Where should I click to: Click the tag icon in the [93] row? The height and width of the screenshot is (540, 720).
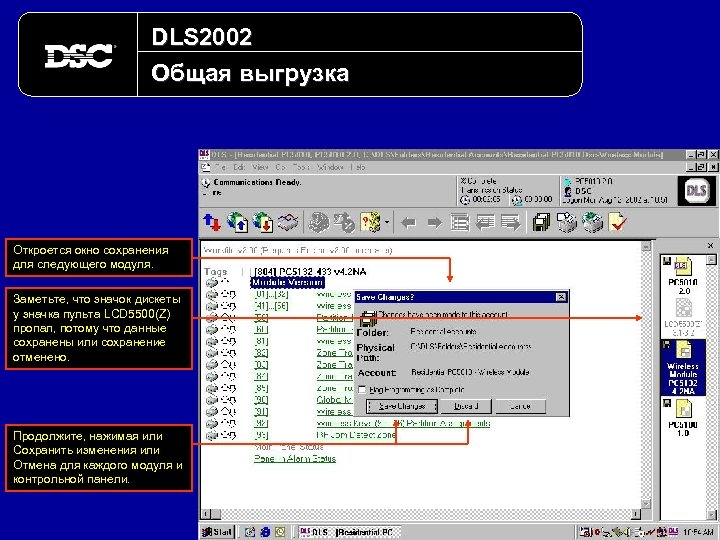(x=212, y=435)
